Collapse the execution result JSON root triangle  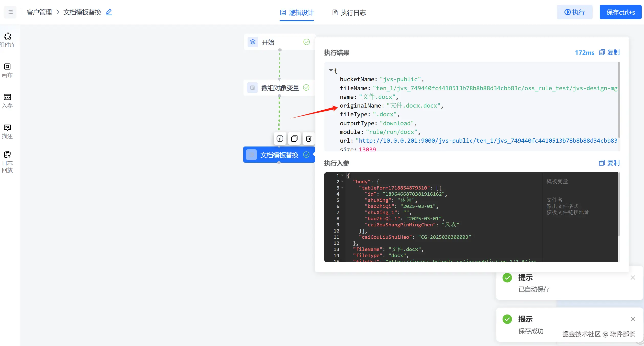[331, 70]
